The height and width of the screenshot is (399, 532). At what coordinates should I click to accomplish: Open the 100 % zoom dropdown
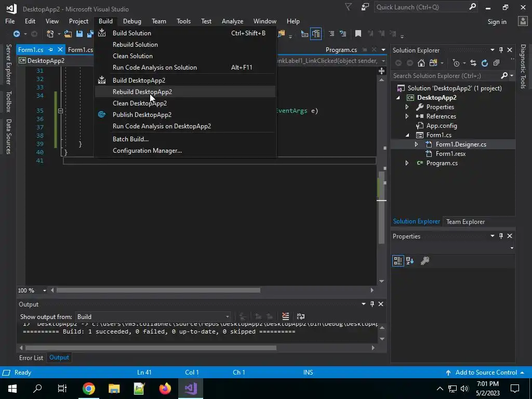[x=45, y=290]
